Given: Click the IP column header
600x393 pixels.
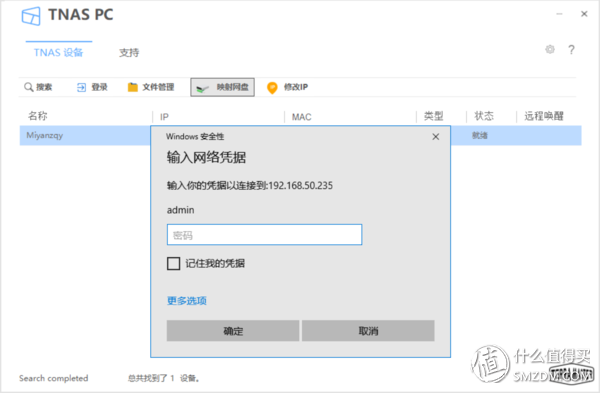Looking at the screenshot, I should coord(164,117).
